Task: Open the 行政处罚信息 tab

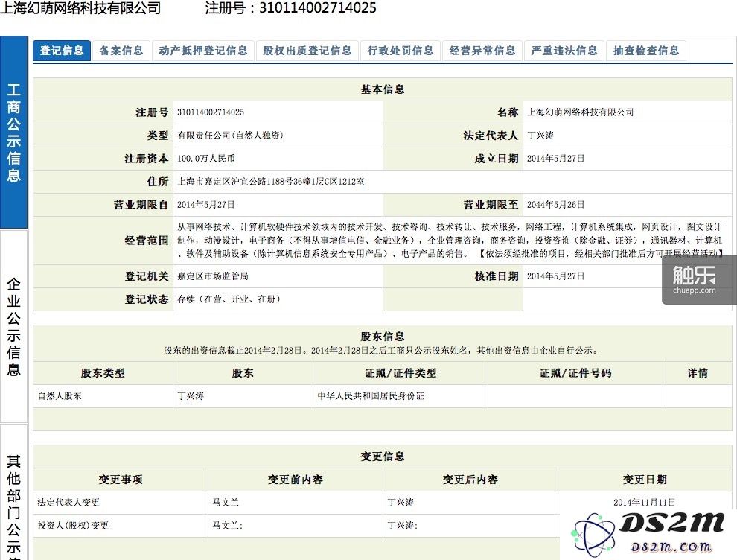Action: tap(401, 51)
